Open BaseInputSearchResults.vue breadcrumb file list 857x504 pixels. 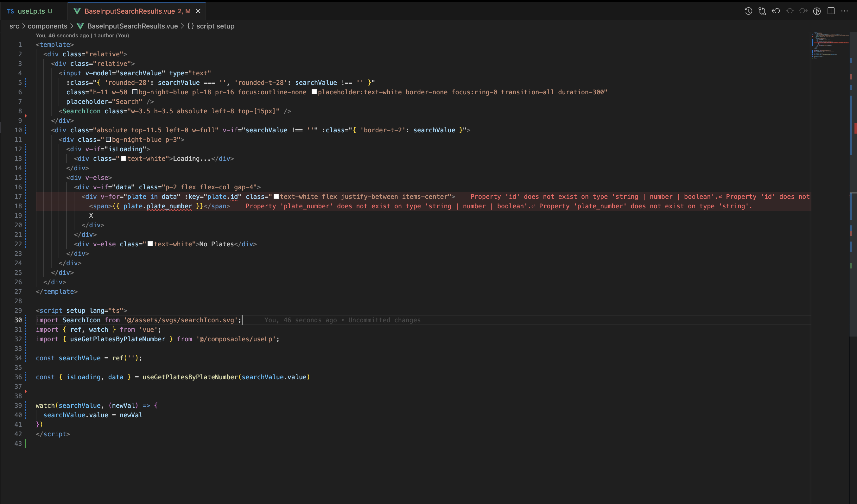coord(132,26)
